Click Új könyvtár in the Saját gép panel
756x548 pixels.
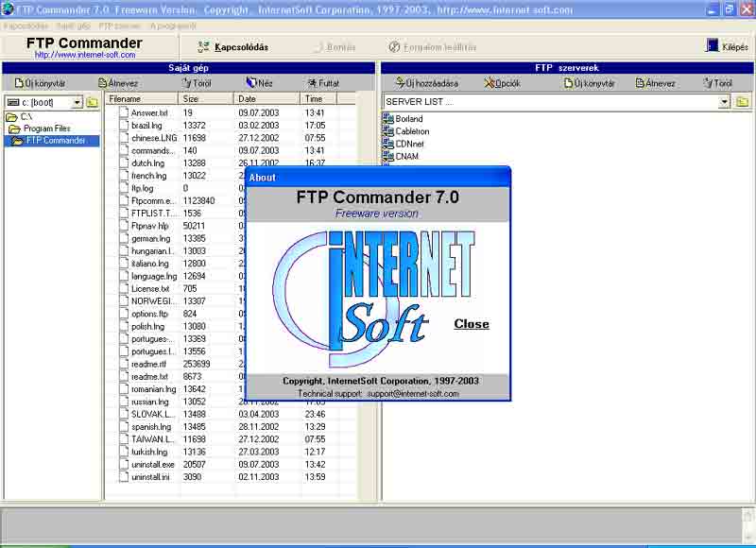coord(40,83)
